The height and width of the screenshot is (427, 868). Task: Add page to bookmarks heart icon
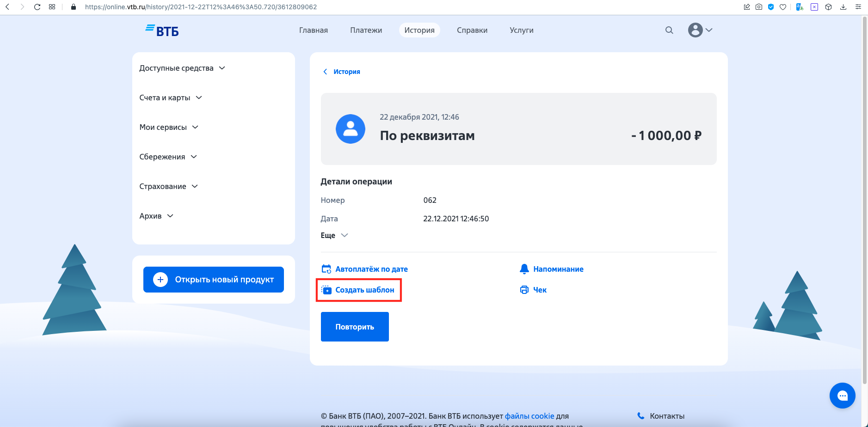tap(783, 7)
